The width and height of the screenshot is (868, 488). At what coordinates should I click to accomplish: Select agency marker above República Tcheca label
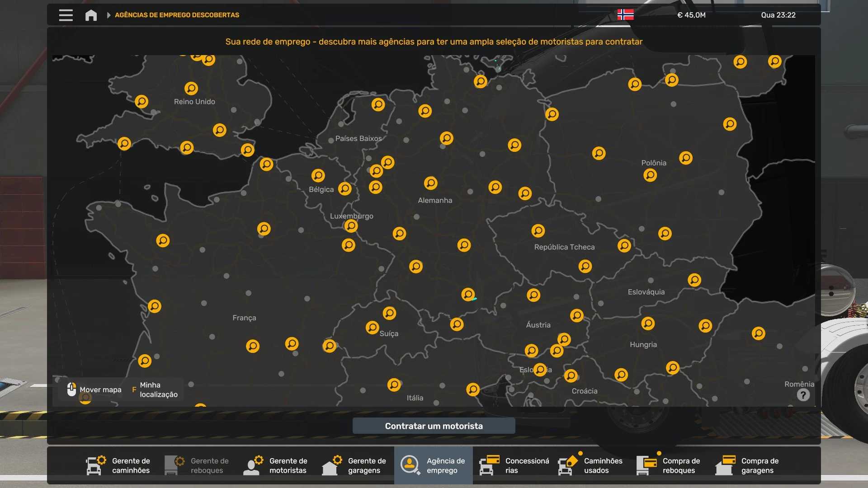538,231
